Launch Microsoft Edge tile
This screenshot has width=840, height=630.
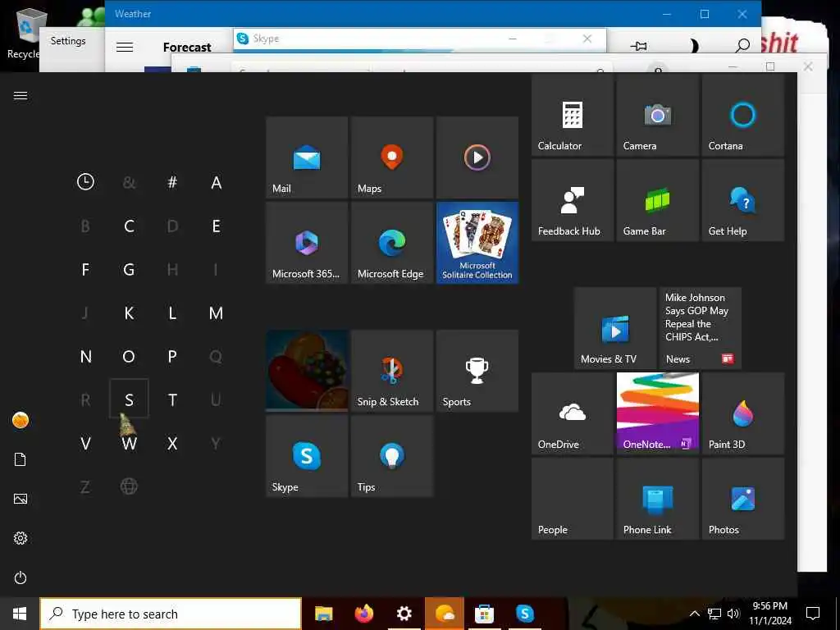(x=392, y=243)
